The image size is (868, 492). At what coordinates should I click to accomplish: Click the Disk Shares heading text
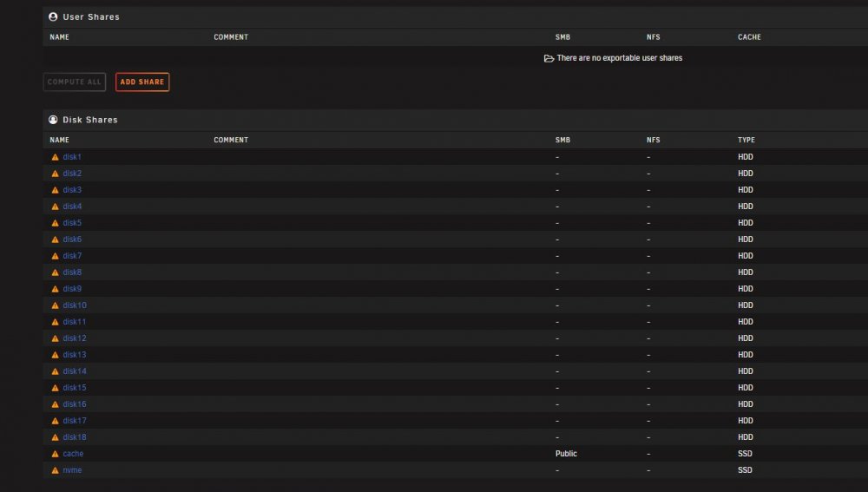(90, 120)
